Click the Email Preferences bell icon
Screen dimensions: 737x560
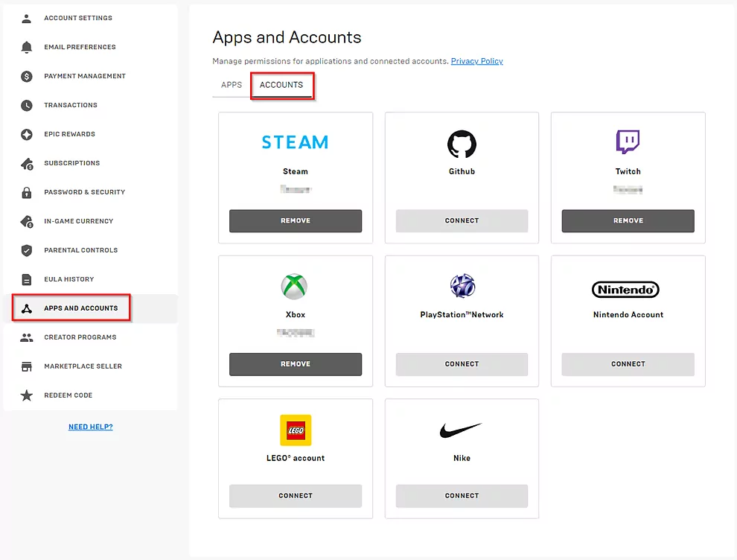coord(27,47)
